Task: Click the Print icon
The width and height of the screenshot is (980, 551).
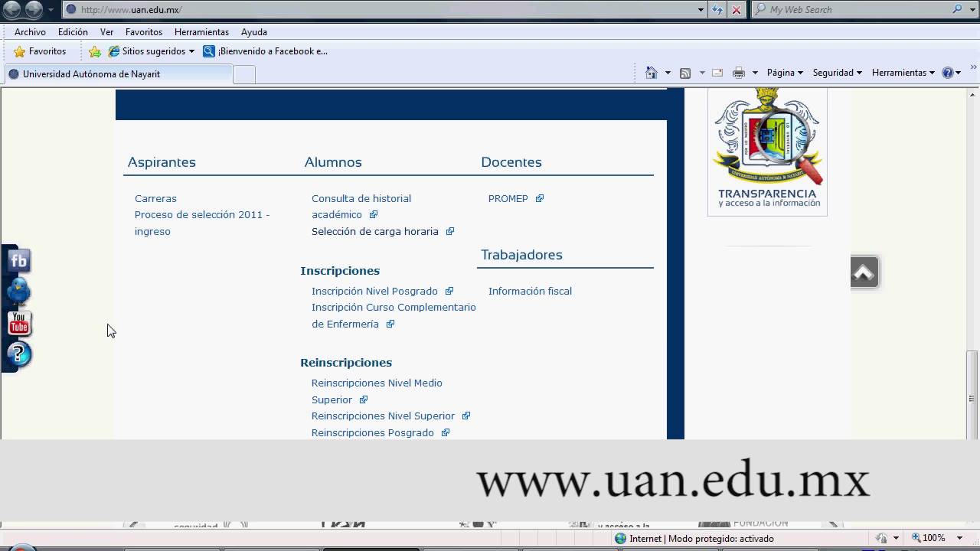Action: coord(739,73)
